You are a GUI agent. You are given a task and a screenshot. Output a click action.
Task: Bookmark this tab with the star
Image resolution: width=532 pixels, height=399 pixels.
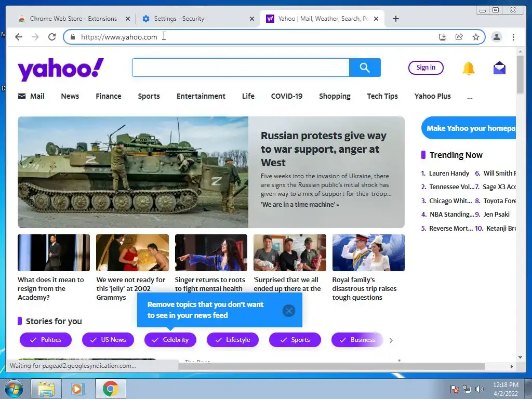[476, 37]
